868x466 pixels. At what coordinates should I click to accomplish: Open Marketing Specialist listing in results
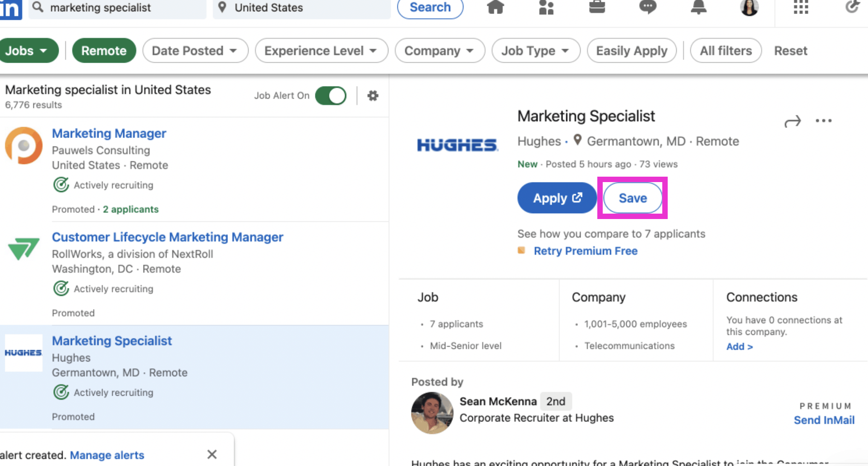pyautogui.click(x=112, y=341)
